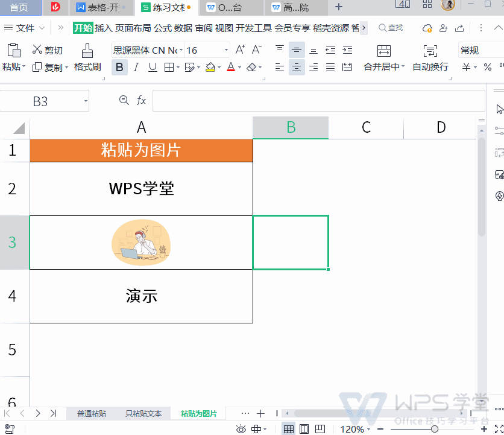
Task: Expand Merge and Center dropdown arrow
Action: coord(403,67)
